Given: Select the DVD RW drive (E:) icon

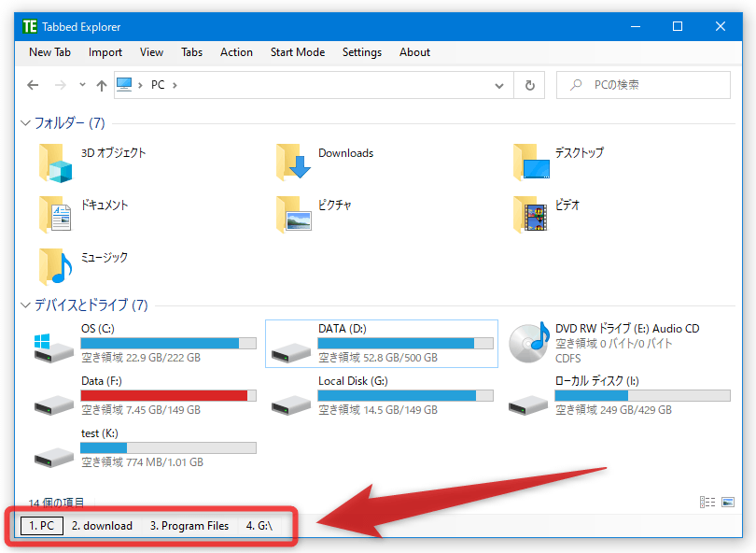Looking at the screenshot, I should coord(529,342).
